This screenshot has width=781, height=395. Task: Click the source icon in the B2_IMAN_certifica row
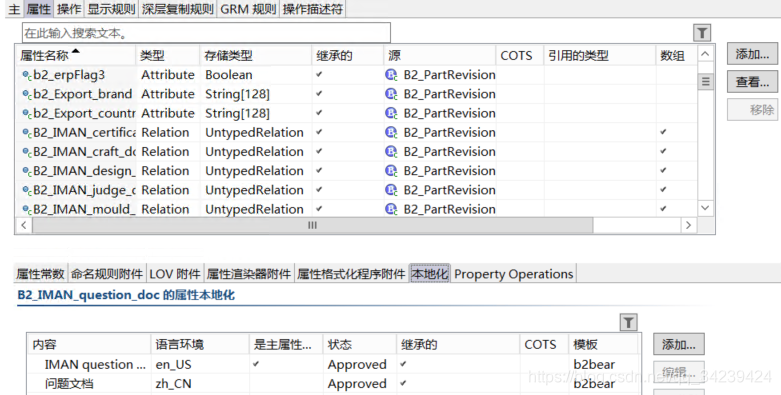point(391,132)
